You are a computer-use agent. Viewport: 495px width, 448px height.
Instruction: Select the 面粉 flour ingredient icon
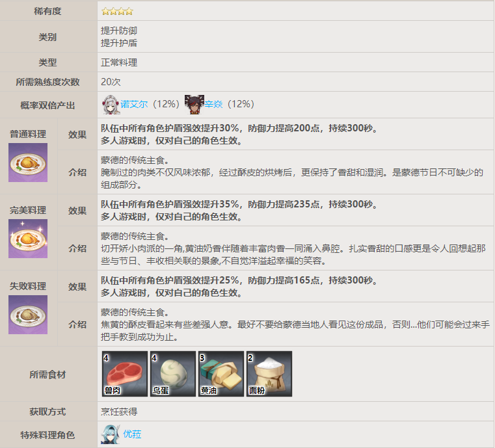click(269, 374)
